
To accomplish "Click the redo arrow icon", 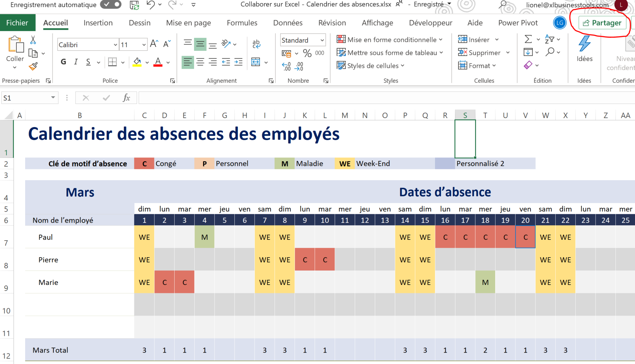I will point(172,5).
